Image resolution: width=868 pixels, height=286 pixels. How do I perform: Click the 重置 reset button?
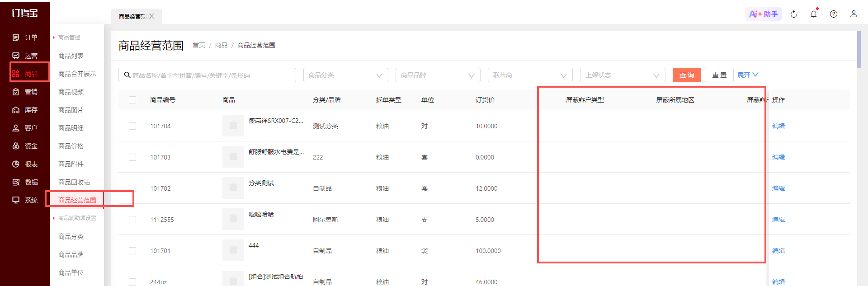pyautogui.click(x=719, y=75)
